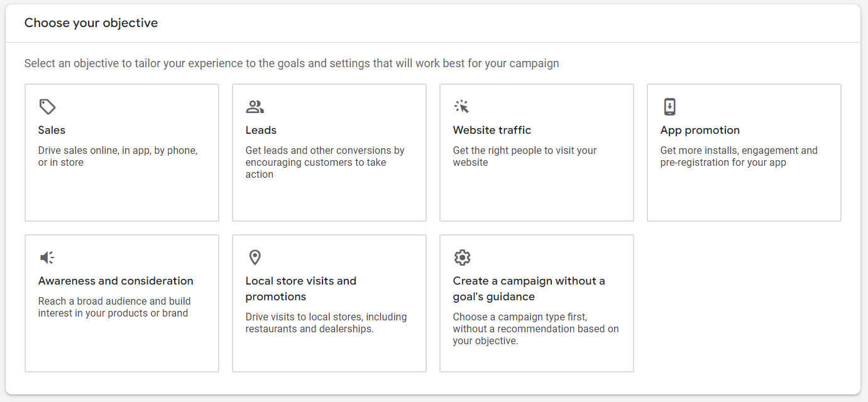Image resolution: width=868 pixels, height=402 pixels.
Task: Click the Leads people icon
Action: (x=254, y=107)
